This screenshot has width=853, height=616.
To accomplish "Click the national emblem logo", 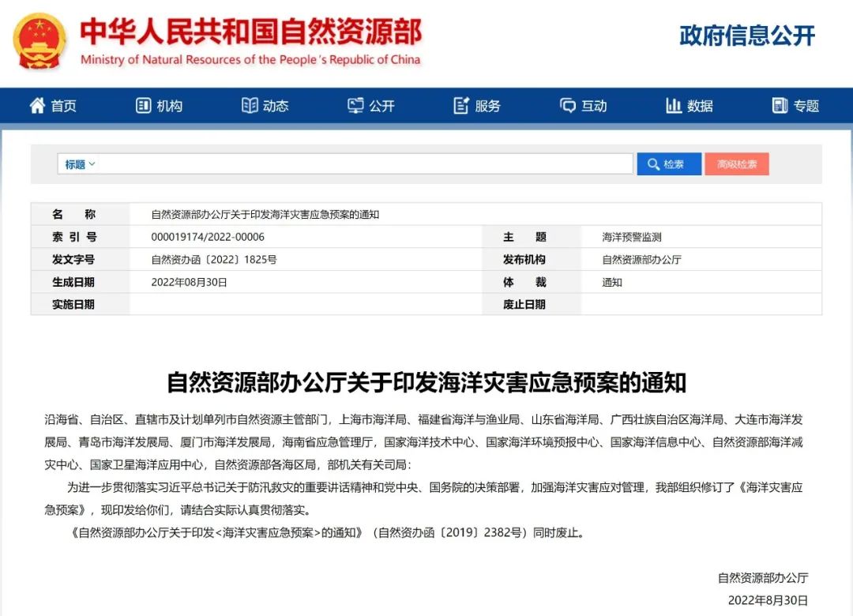I will tap(40, 41).
